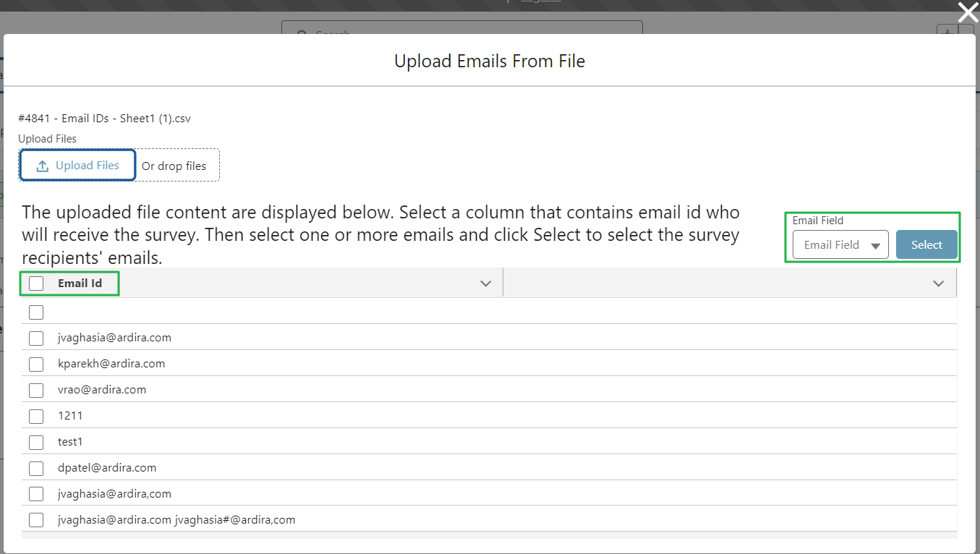Open the Email Field dropdown

click(840, 244)
